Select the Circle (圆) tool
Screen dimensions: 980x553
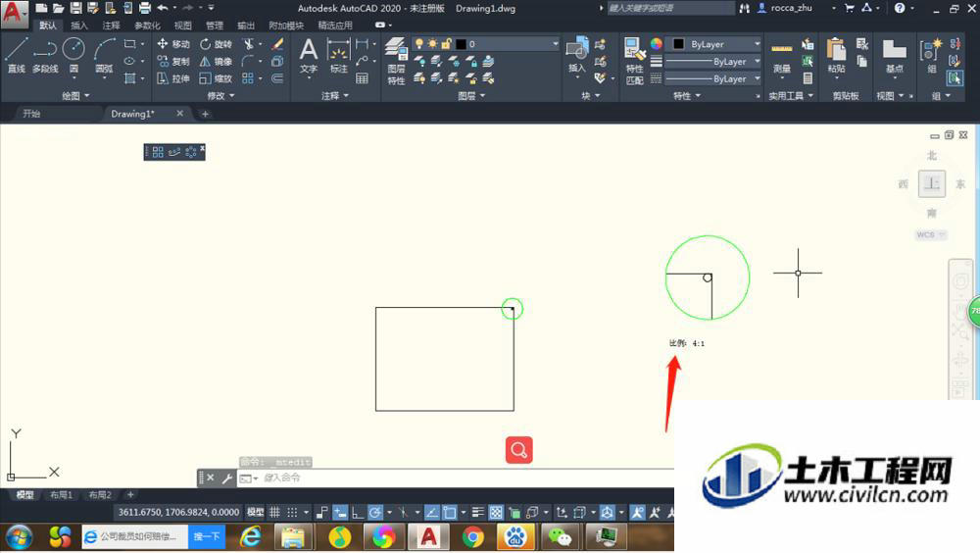pyautogui.click(x=73, y=55)
